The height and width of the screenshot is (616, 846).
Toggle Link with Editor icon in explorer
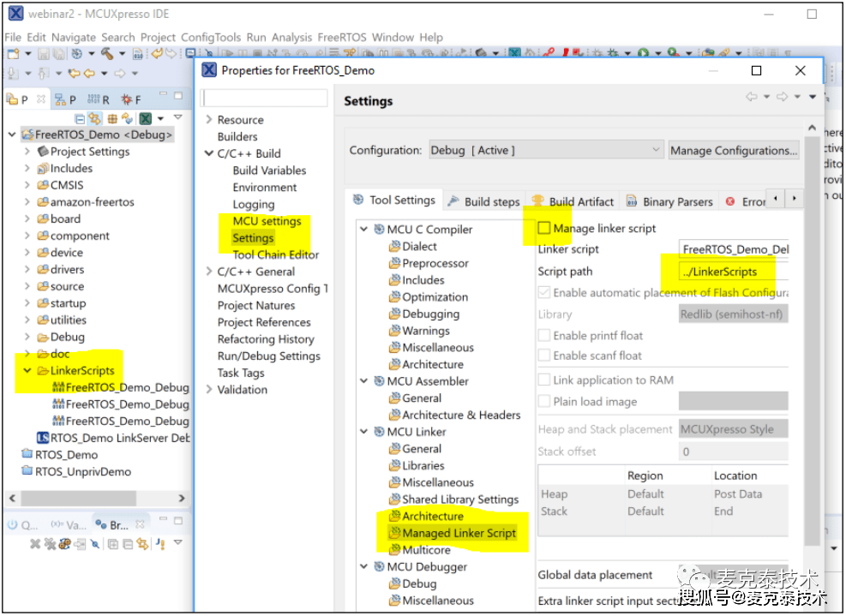coord(95,119)
